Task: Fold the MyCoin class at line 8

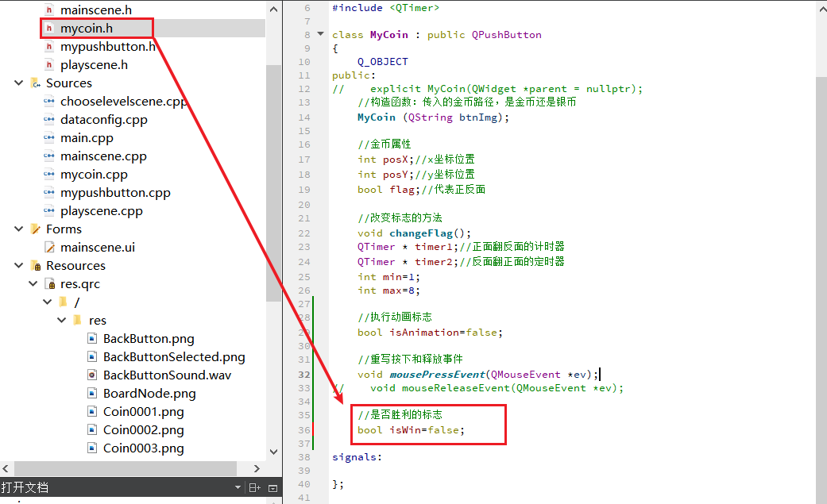Action: (320, 34)
